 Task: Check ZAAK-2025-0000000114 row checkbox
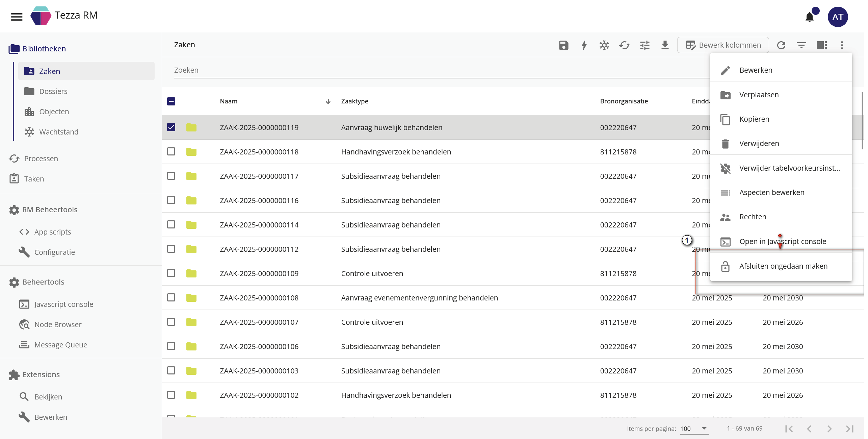point(171,224)
